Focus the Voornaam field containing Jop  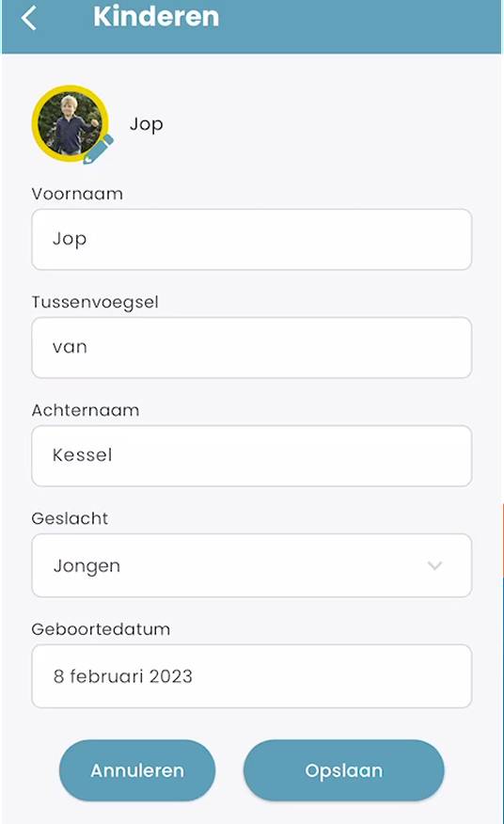pyautogui.click(x=252, y=240)
